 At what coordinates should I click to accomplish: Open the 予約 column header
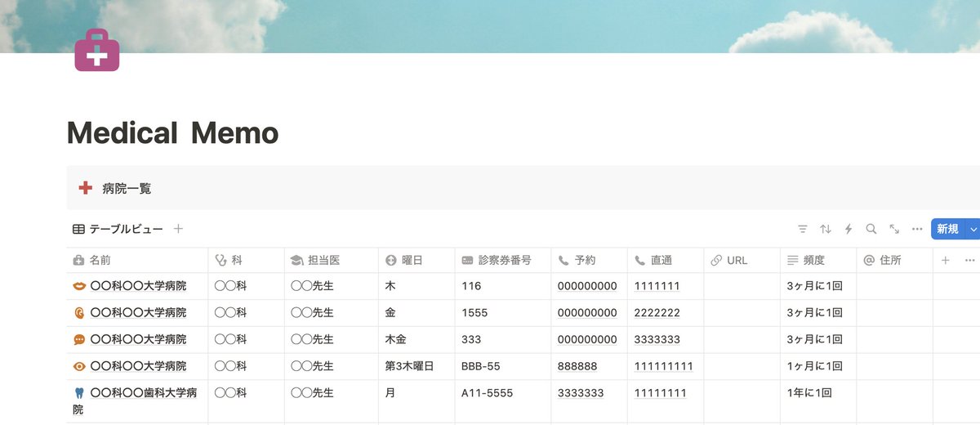click(590, 261)
